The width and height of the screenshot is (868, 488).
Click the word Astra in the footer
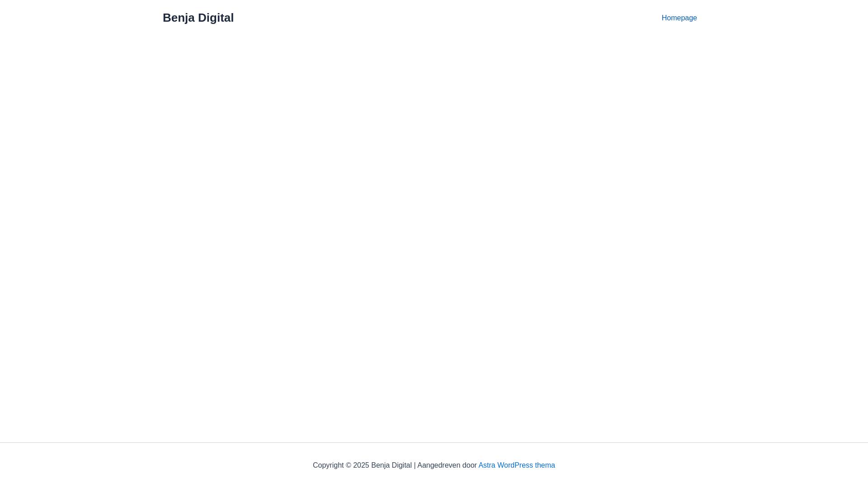click(486, 465)
